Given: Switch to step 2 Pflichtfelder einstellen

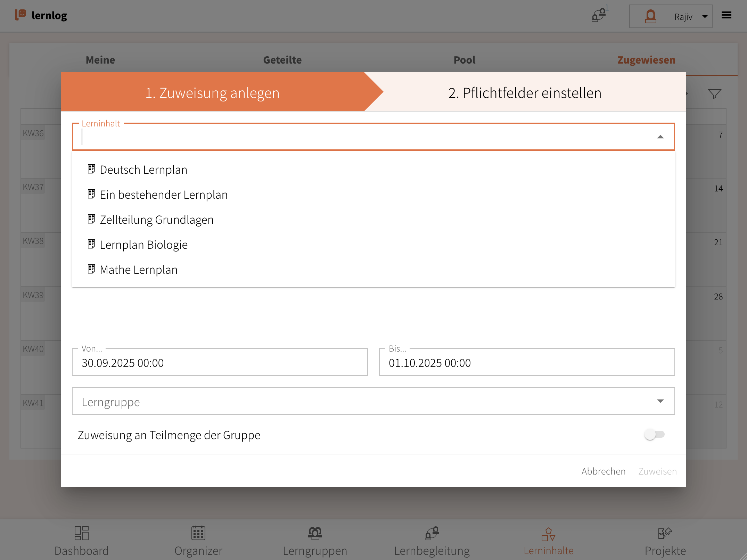Looking at the screenshot, I should click(x=525, y=93).
